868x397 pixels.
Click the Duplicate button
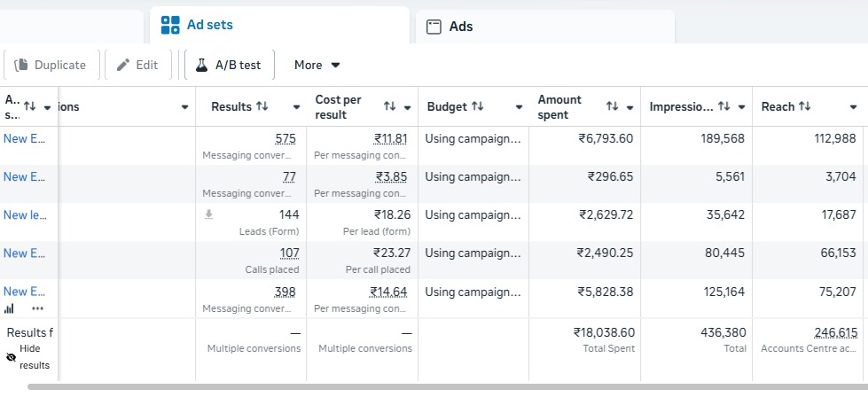tap(51, 65)
